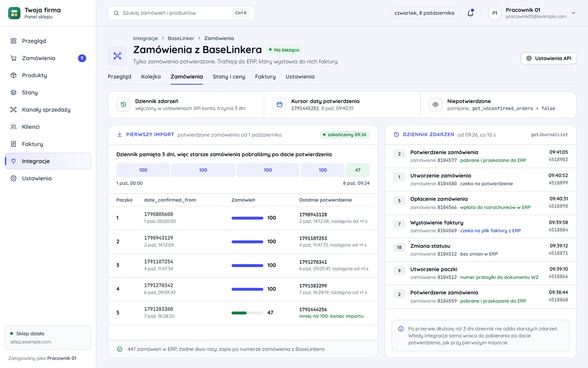Click journal ID 4518902
This screenshot has height=368, width=588.
point(558,159)
